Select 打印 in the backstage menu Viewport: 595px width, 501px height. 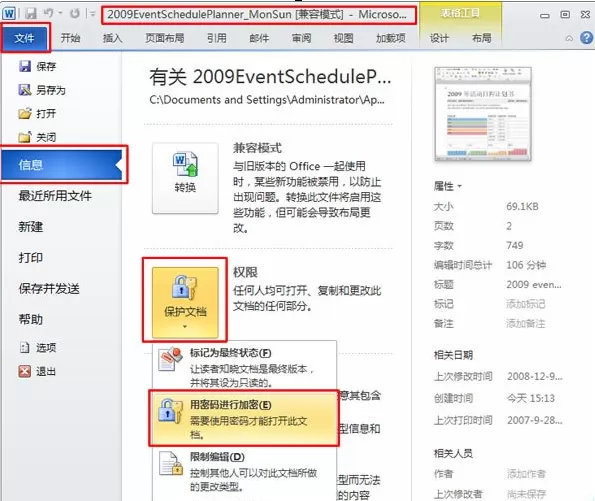click(31, 258)
